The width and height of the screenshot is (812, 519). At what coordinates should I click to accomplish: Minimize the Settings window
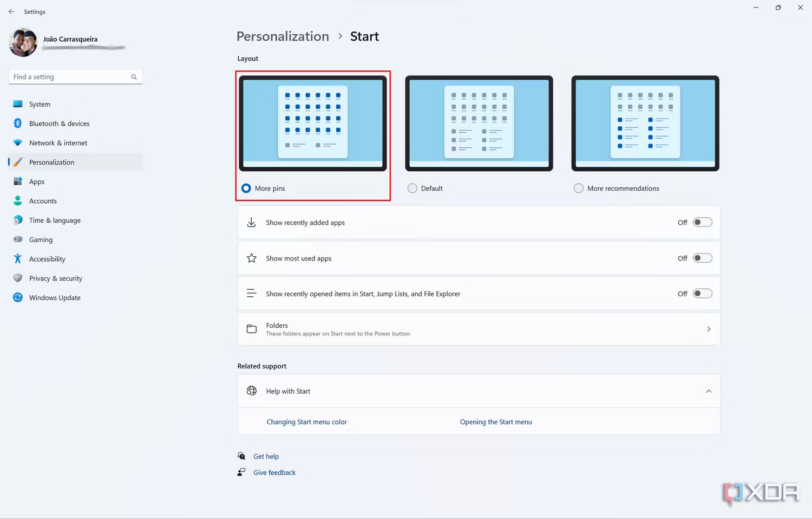click(x=756, y=8)
